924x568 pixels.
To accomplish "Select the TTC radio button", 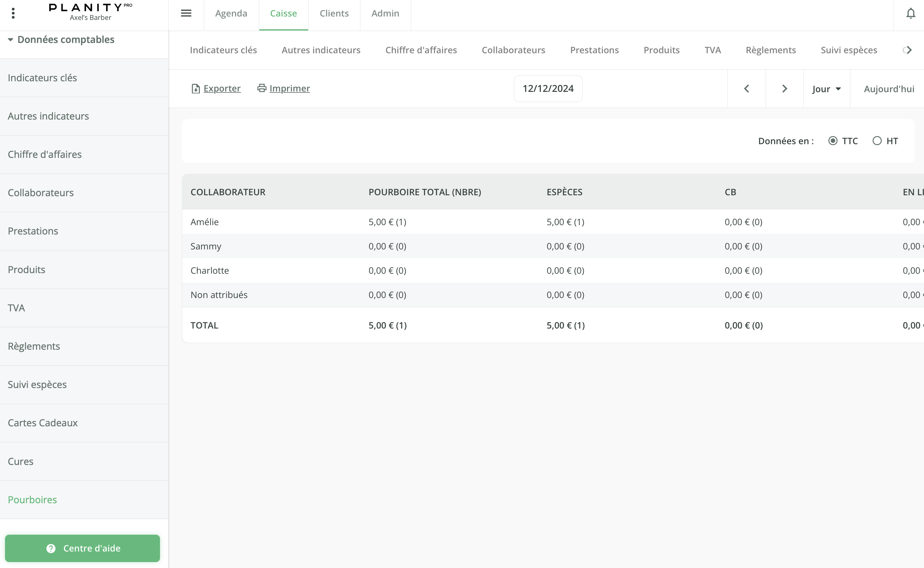I will pos(832,141).
